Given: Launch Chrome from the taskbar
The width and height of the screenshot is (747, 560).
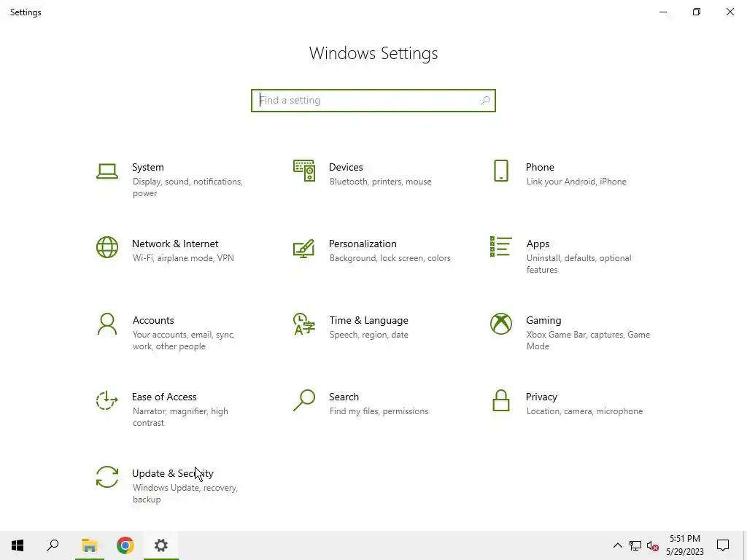Looking at the screenshot, I should 125,545.
